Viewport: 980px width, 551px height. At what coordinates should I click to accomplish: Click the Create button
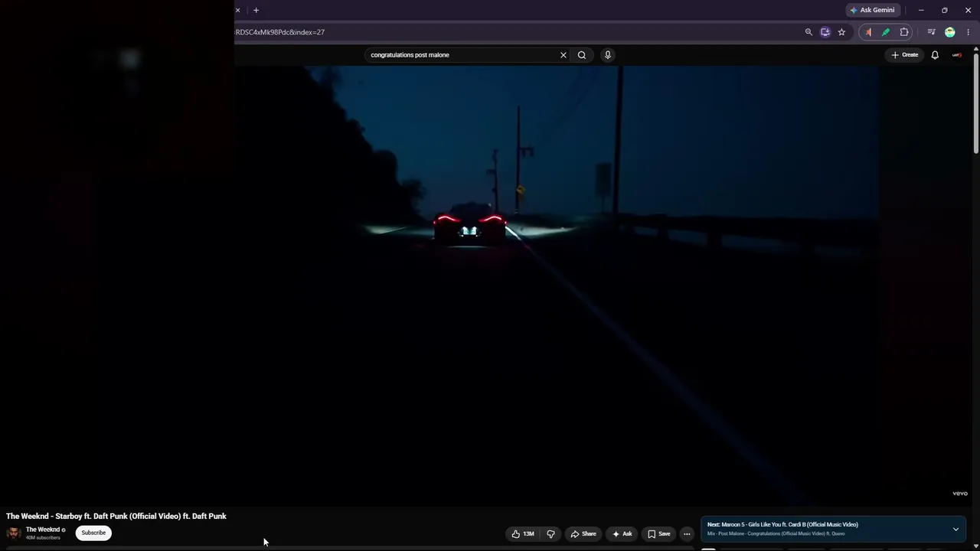tap(904, 55)
